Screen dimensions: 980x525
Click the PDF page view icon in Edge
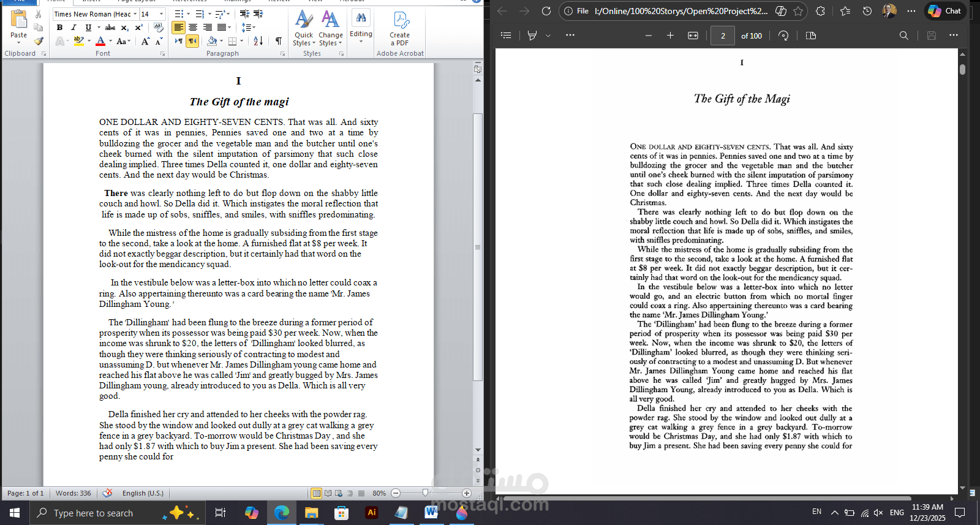coord(811,36)
